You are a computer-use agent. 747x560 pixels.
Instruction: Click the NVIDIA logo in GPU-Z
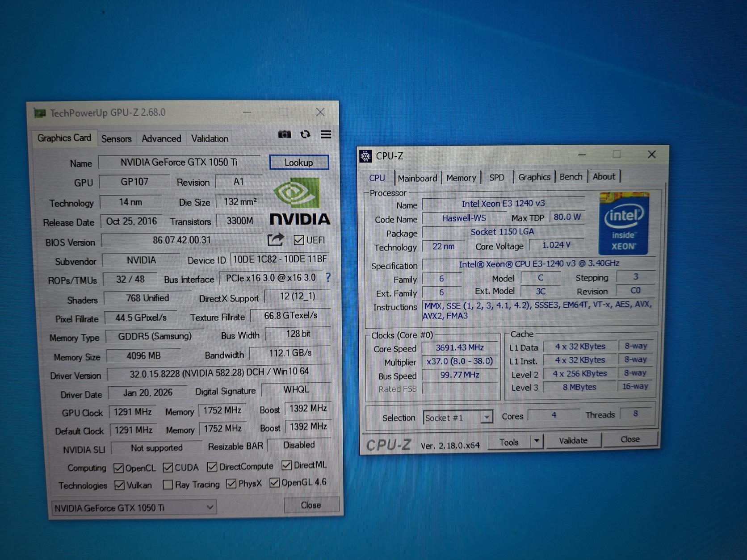300,202
